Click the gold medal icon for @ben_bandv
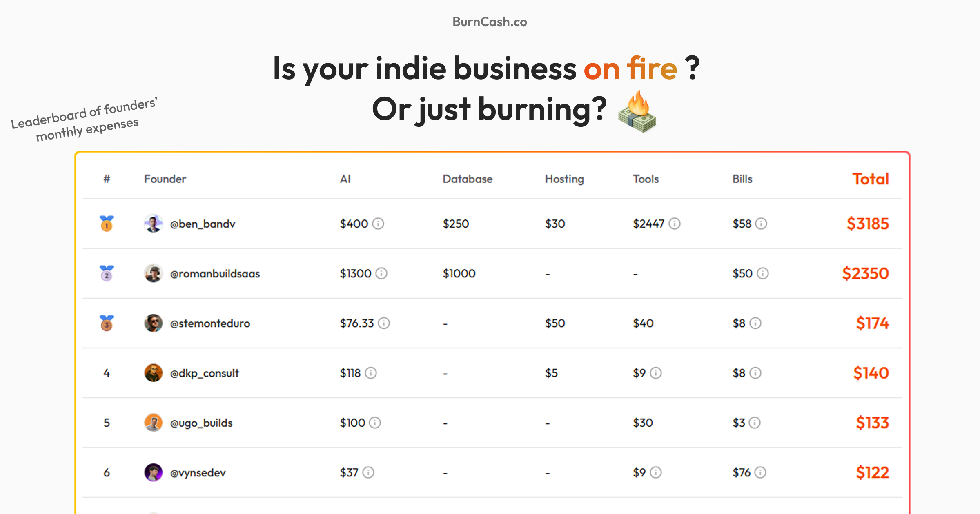The height and width of the screenshot is (514, 980). pyautogui.click(x=106, y=224)
